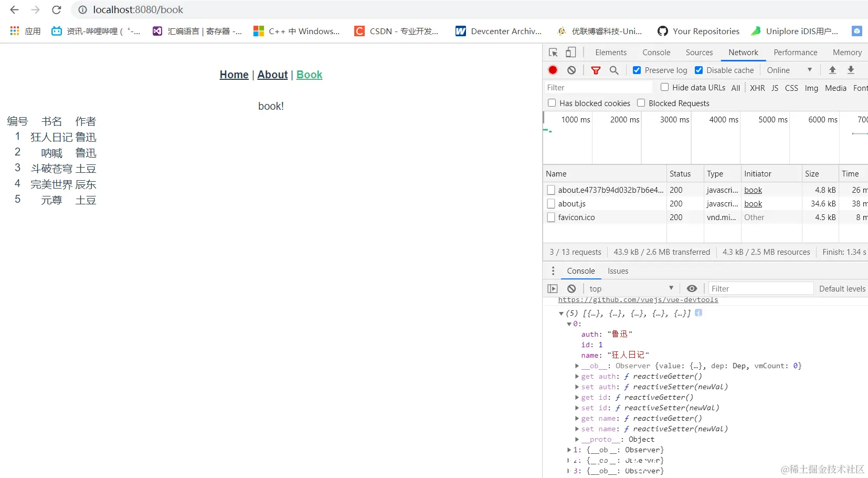Enable Has blocked cookies checkbox
Viewport: 868px width, 478px height.
(x=552, y=103)
